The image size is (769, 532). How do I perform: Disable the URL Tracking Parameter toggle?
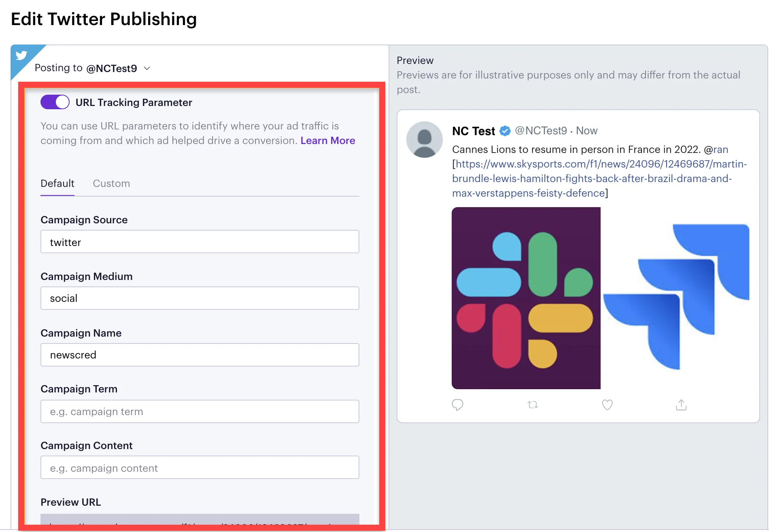[55, 102]
